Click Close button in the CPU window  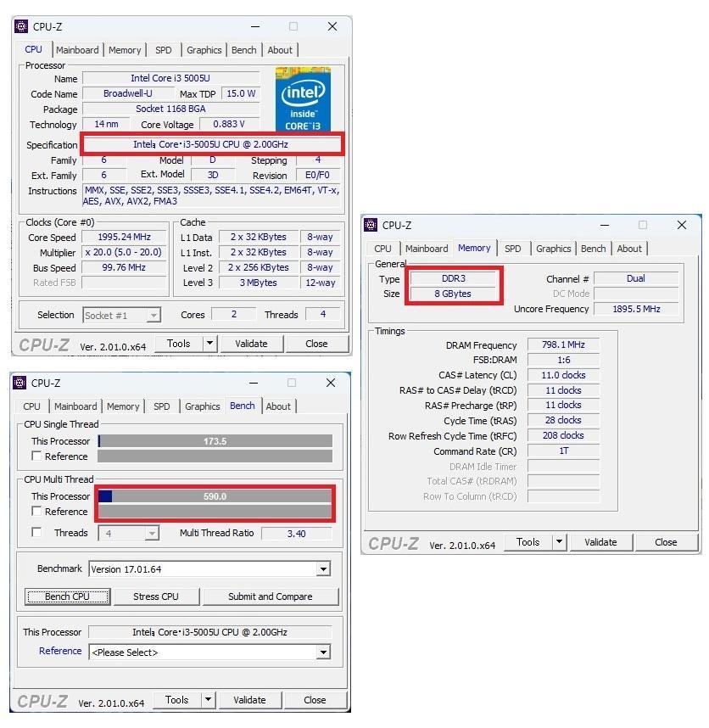(x=316, y=344)
